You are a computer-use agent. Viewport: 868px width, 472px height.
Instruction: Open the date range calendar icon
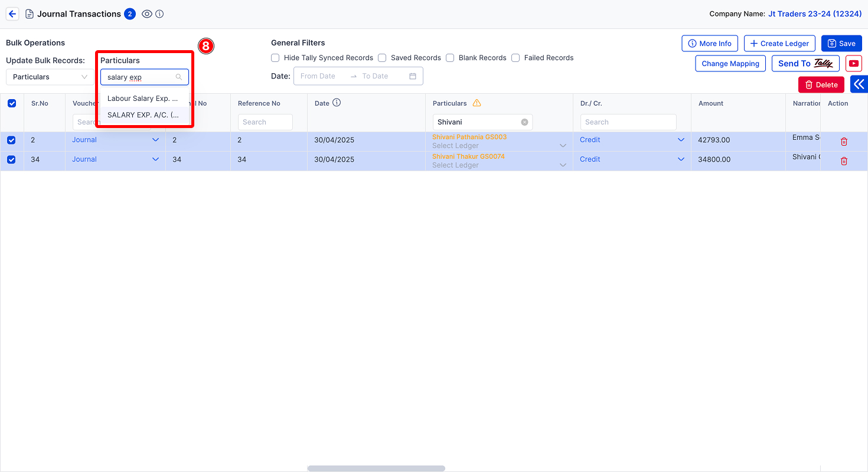tap(413, 76)
